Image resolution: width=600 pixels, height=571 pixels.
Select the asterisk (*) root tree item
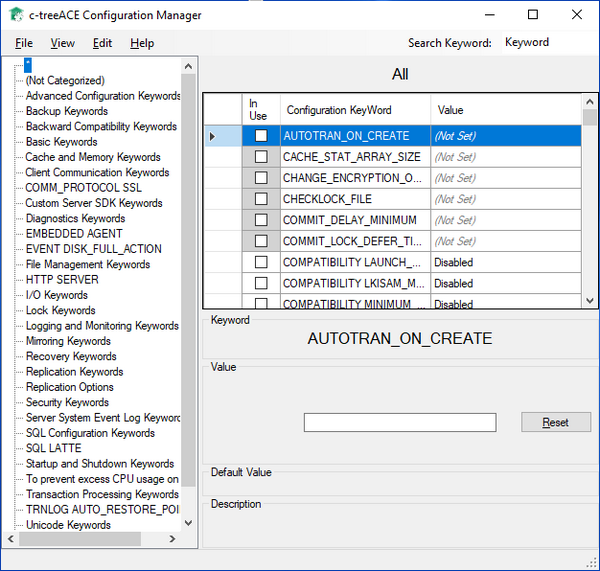pyautogui.click(x=28, y=65)
